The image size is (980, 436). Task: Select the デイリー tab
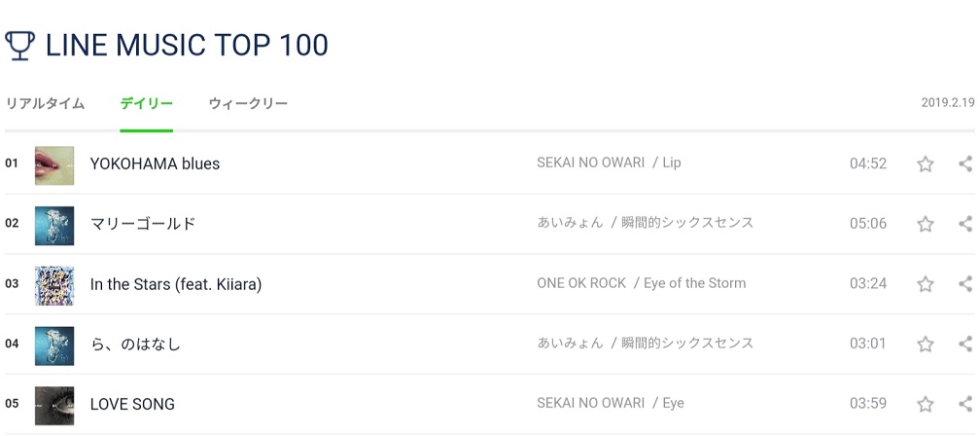pyautogui.click(x=147, y=103)
